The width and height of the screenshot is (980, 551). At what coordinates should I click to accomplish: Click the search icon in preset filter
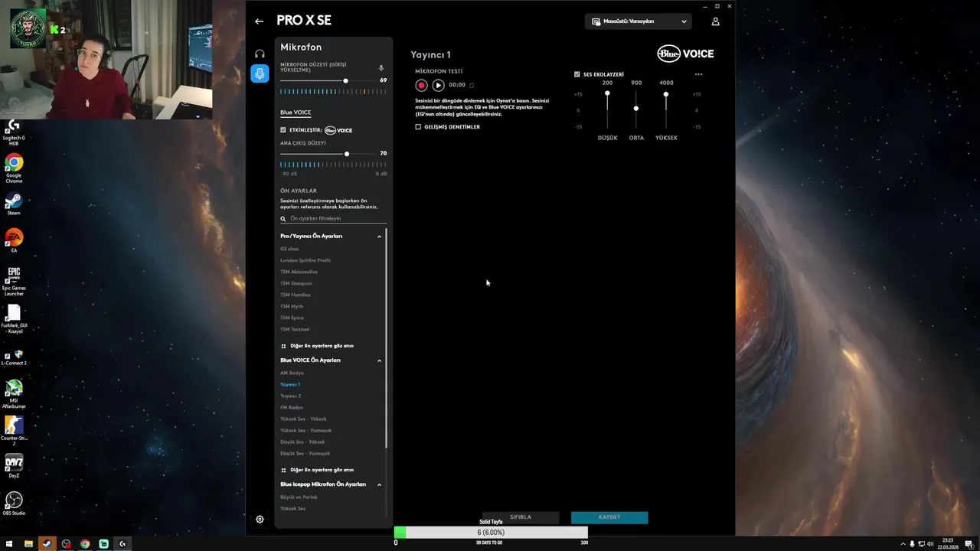283,219
